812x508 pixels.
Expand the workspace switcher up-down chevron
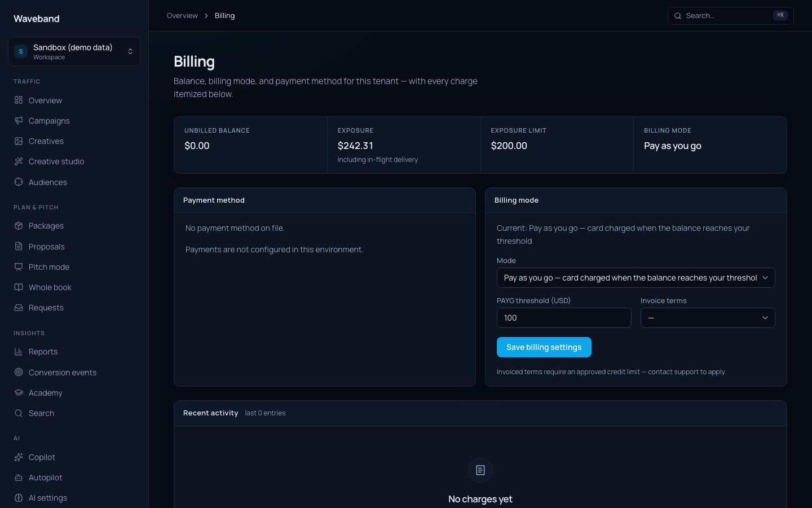[130, 51]
